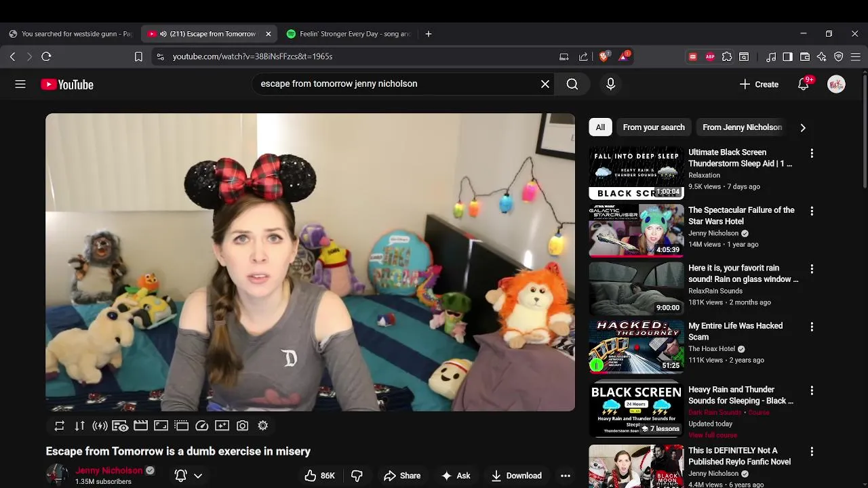This screenshot has height=488, width=868.
Task: Switch to Feelin' Stronger Every Day Spotify tab
Action: [349, 34]
